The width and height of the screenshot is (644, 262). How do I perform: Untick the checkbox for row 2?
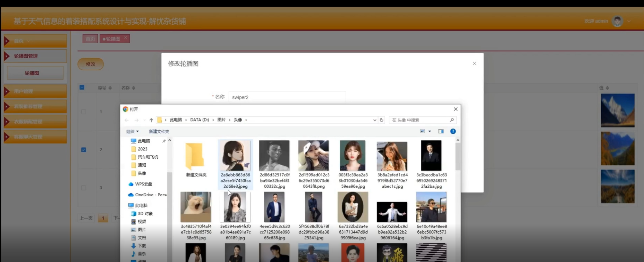tap(84, 150)
